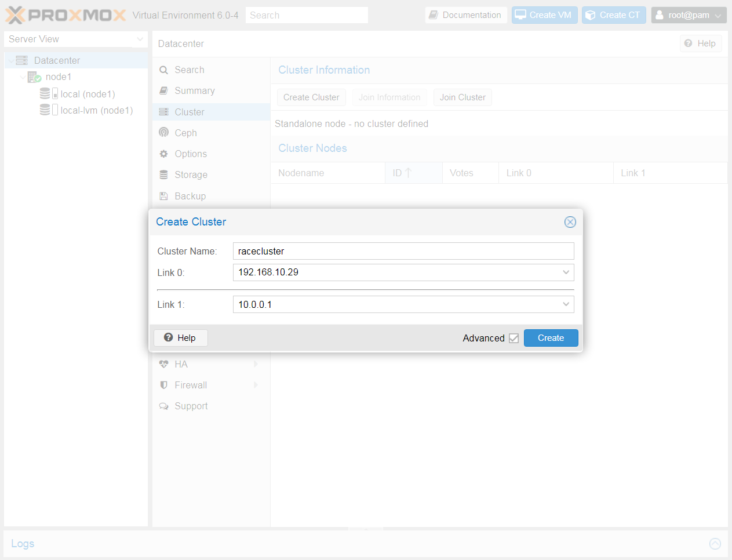Click the monitor icon on Create VM
The height and width of the screenshot is (560, 732).
(x=520, y=15)
